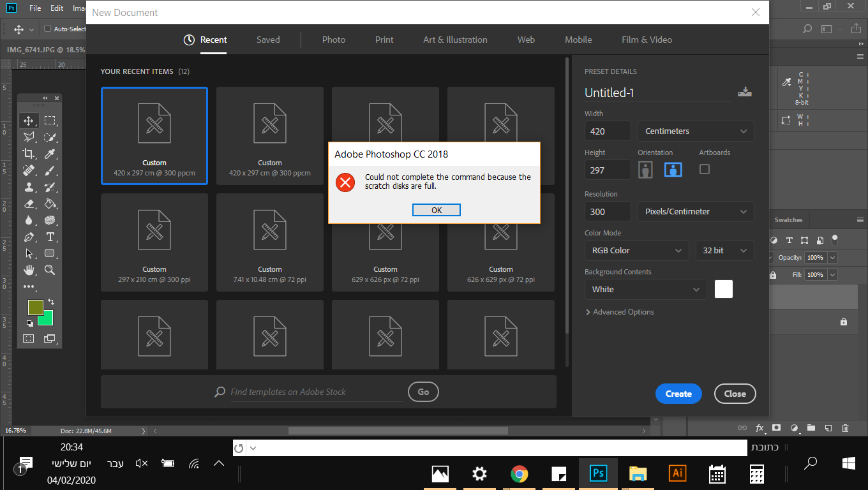Select the Blur tool
868x490 pixels.
coord(28,220)
